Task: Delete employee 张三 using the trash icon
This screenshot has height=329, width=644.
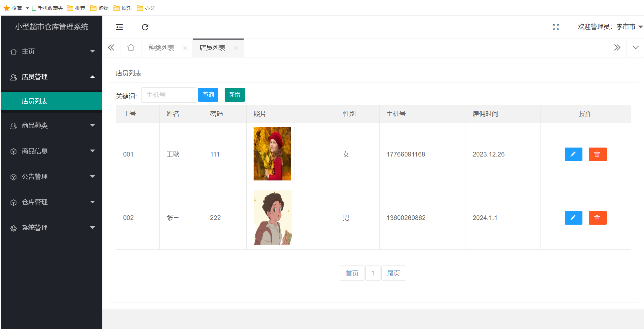Action: (x=597, y=218)
